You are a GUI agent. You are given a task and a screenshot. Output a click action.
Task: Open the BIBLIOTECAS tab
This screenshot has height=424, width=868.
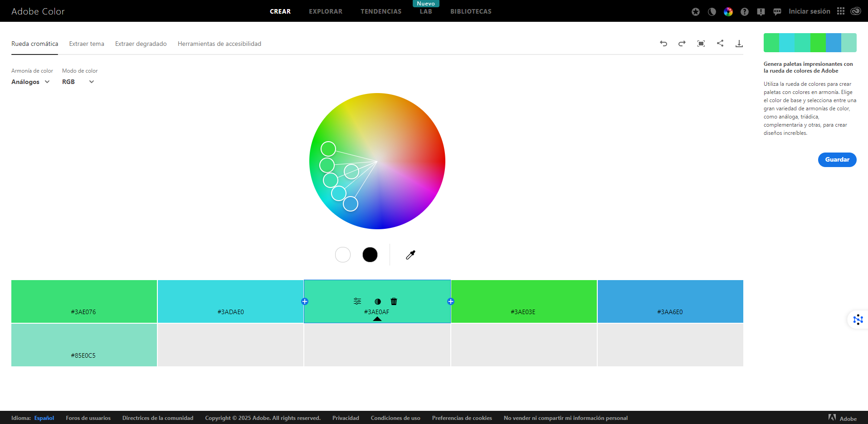point(471,11)
